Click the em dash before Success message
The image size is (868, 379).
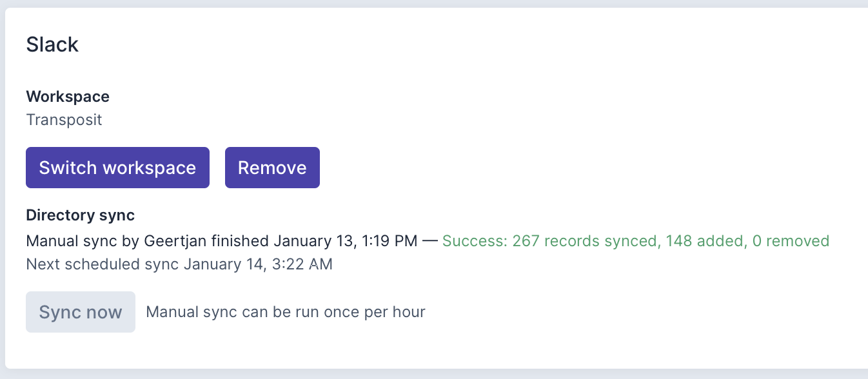pos(430,241)
